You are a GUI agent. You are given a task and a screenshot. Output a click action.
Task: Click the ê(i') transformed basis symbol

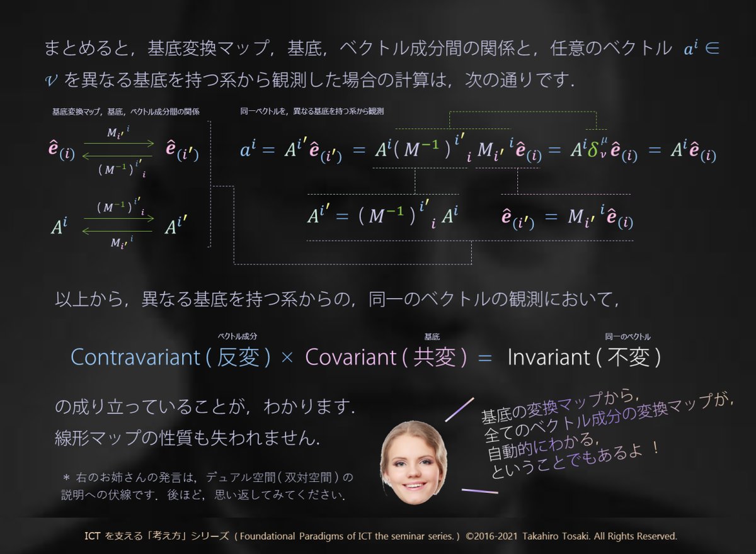[x=183, y=151]
